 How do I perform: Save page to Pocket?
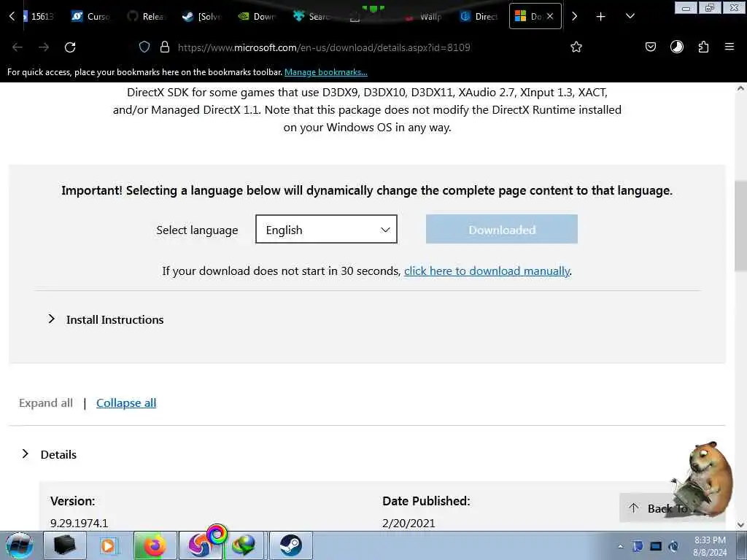coord(650,47)
